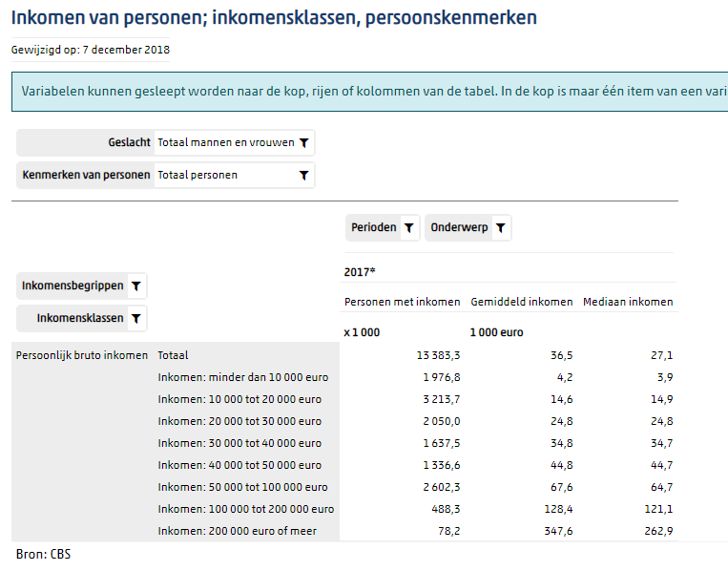The height and width of the screenshot is (571, 728).
Task: Click the Inkomensklassen variable label
Action: (x=80, y=318)
